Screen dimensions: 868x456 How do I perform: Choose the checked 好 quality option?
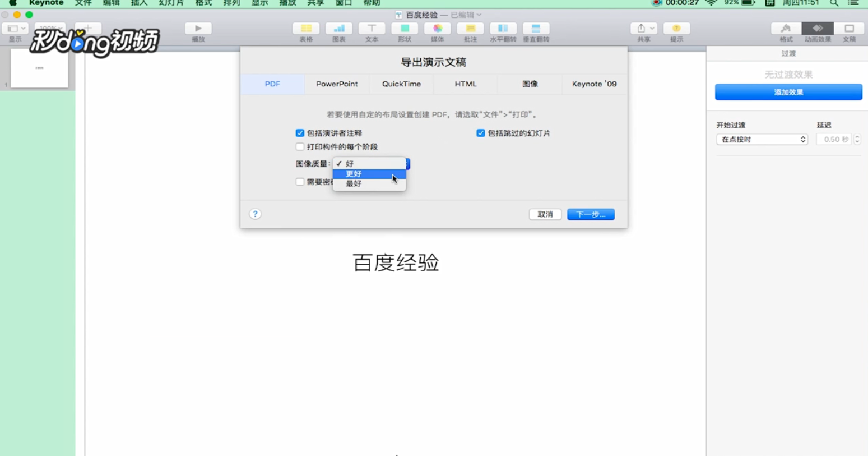(369, 164)
